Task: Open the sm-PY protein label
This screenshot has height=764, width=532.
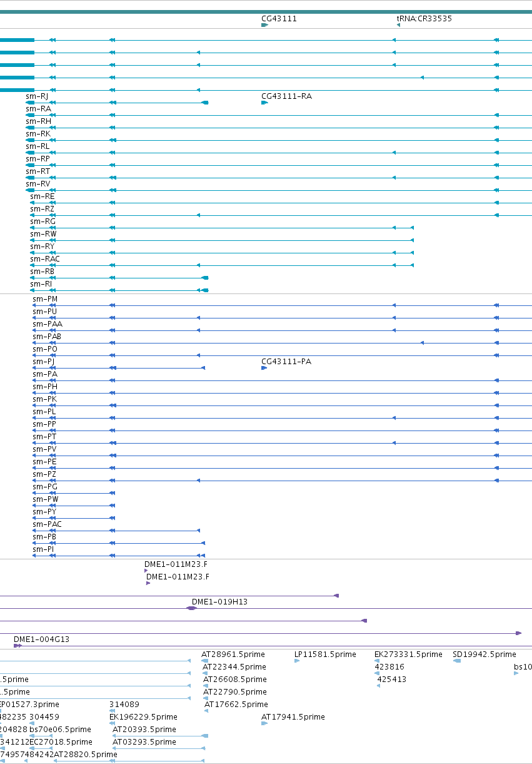Action: [x=45, y=512]
